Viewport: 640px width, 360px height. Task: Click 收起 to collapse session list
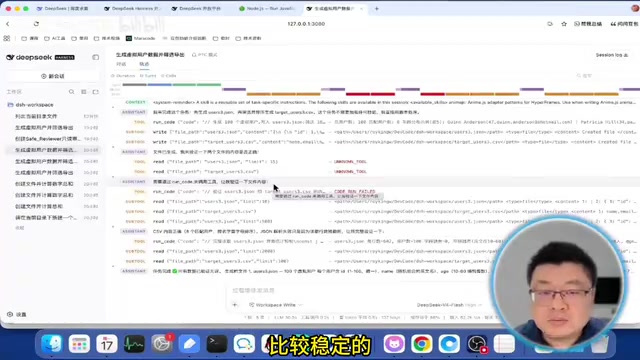tap(20, 228)
